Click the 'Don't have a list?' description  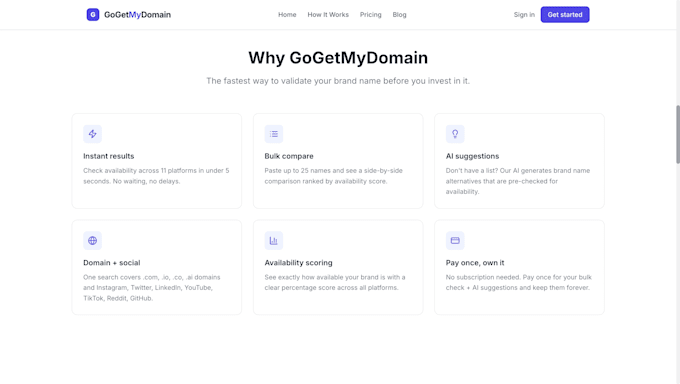click(518, 181)
